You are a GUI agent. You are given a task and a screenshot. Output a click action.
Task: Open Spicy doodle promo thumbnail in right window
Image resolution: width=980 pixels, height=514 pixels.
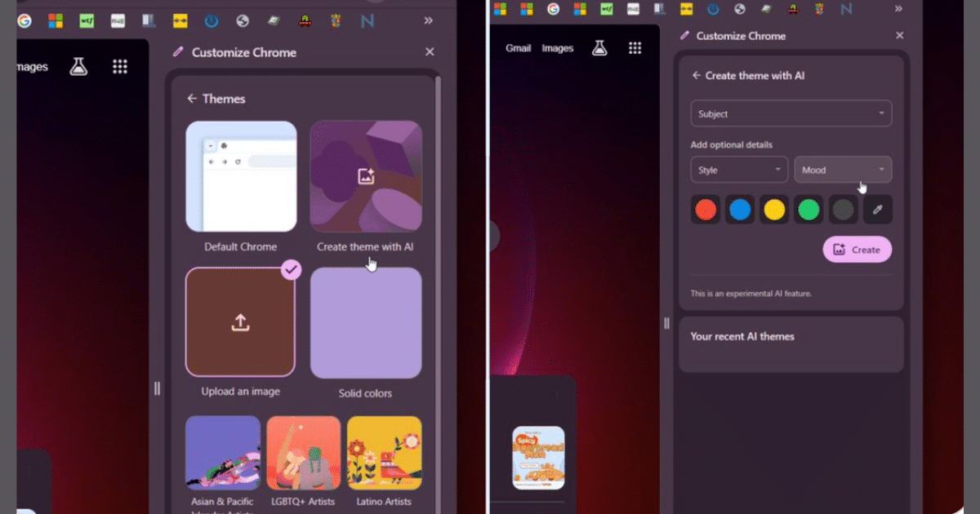pos(538,458)
